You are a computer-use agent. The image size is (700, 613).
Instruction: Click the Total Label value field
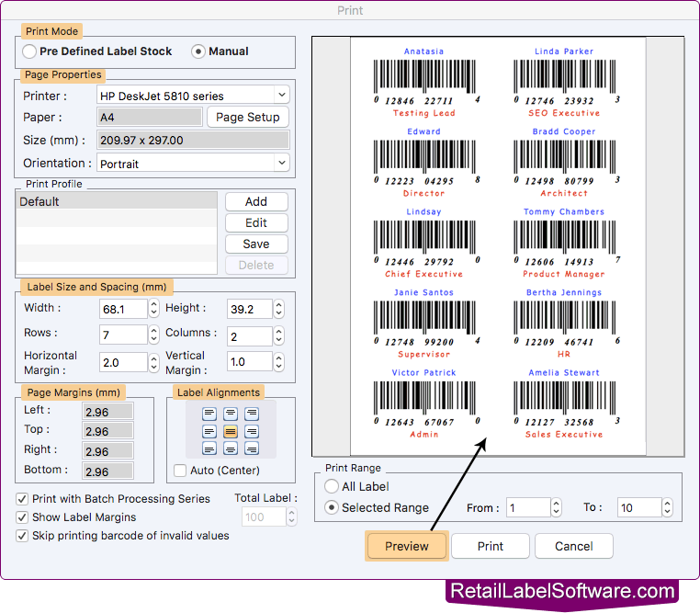pos(264,517)
